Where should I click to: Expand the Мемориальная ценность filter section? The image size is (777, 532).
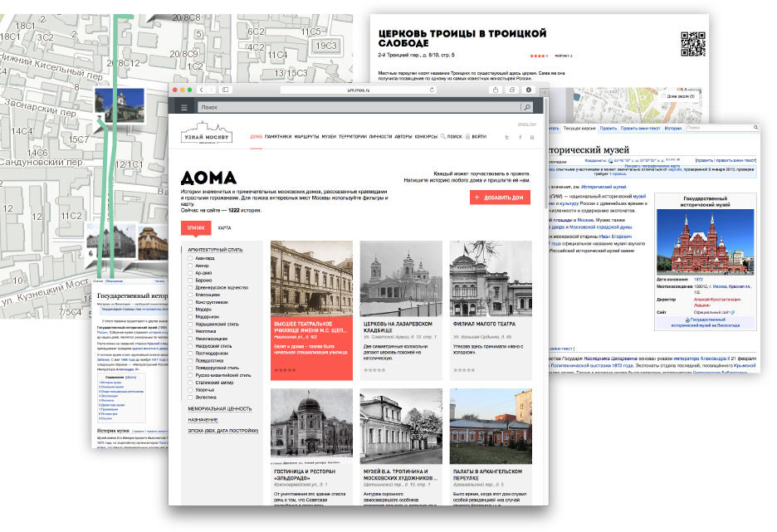point(218,409)
